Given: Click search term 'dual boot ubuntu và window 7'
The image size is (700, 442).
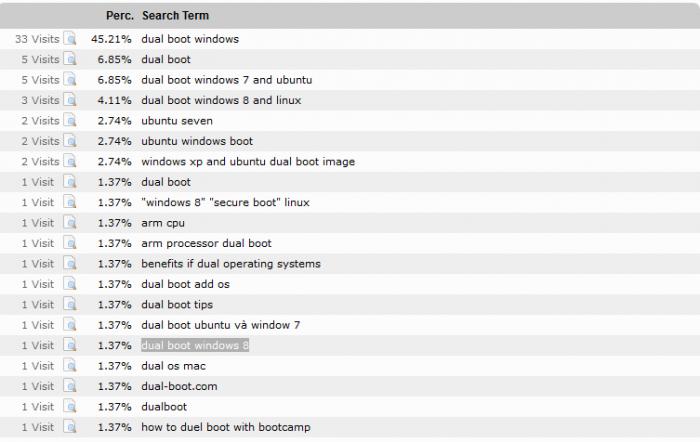Looking at the screenshot, I should click(x=221, y=325).
